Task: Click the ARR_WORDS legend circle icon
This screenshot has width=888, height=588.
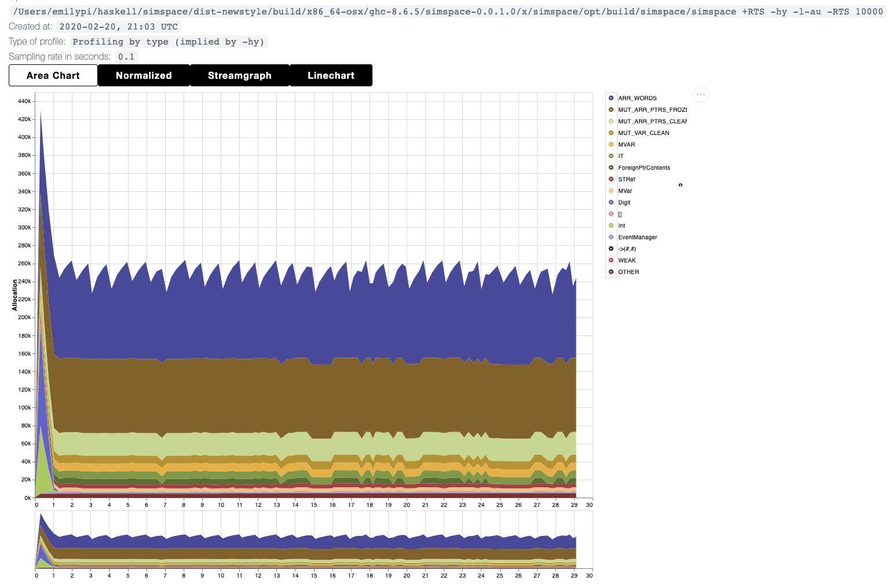Action: [611, 98]
